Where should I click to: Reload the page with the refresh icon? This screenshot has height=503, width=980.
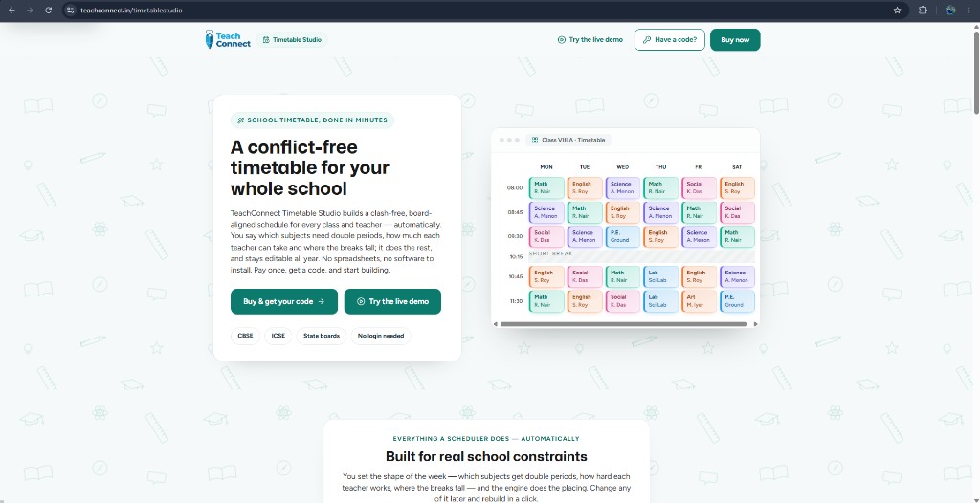click(49, 10)
